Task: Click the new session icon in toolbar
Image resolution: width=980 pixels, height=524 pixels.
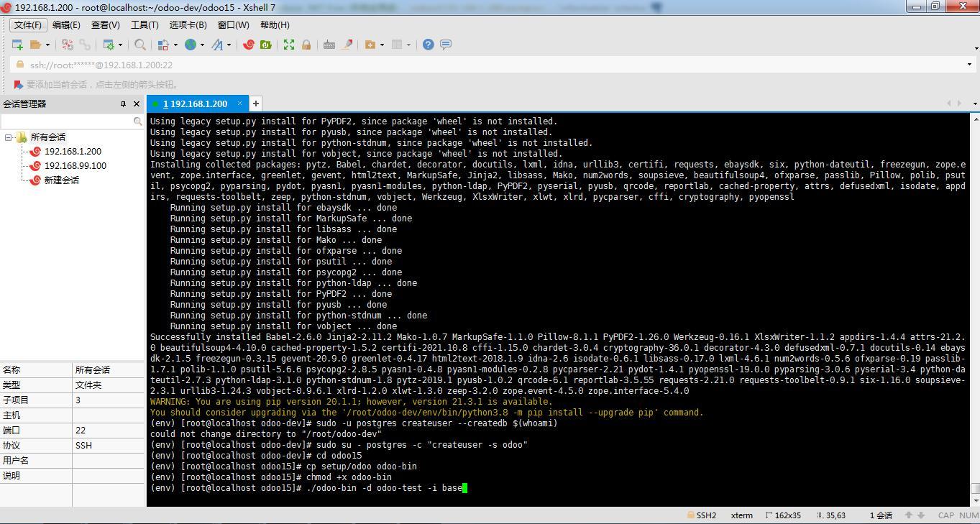Action: click(17, 45)
